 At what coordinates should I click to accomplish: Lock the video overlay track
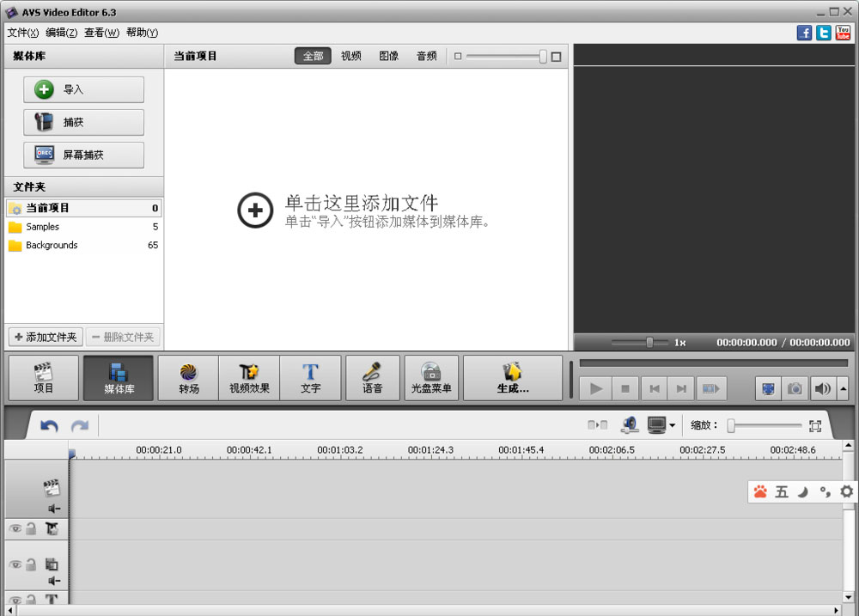click(x=31, y=564)
